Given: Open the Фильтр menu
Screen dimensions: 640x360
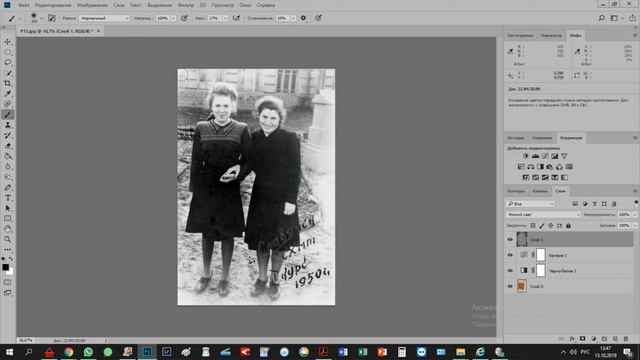Looking at the screenshot, I should (x=186, y=5).
